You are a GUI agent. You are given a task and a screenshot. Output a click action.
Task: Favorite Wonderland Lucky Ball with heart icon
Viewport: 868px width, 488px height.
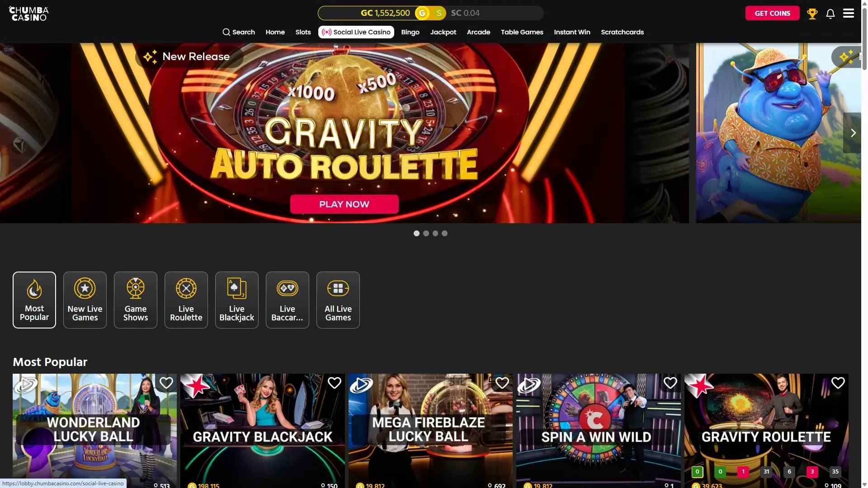click(166, 383)
